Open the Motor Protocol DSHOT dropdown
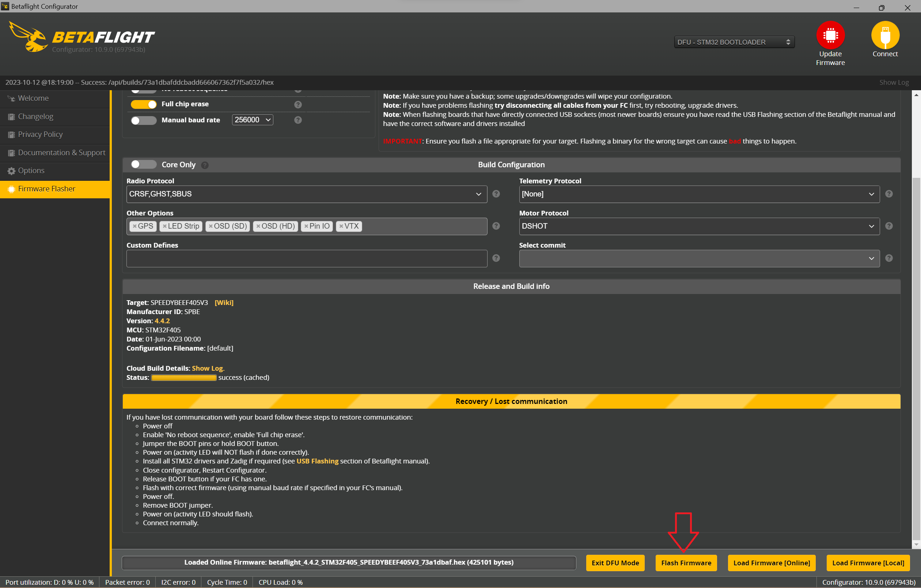The height and width of the screenshot is (588, 921). 699,226
